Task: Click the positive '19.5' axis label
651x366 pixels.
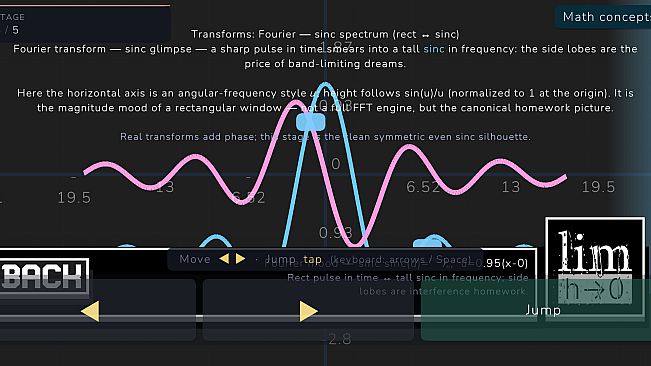Action: pos(598,187)
